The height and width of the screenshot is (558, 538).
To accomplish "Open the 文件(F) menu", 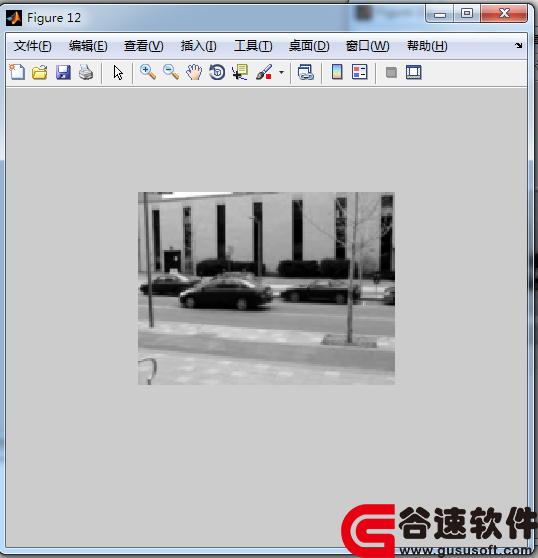I will pos(32,46).
